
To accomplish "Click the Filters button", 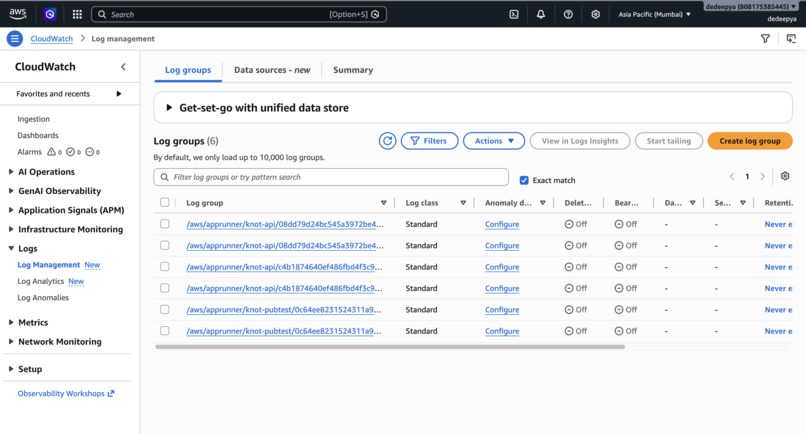I will [x=429, y=141].
